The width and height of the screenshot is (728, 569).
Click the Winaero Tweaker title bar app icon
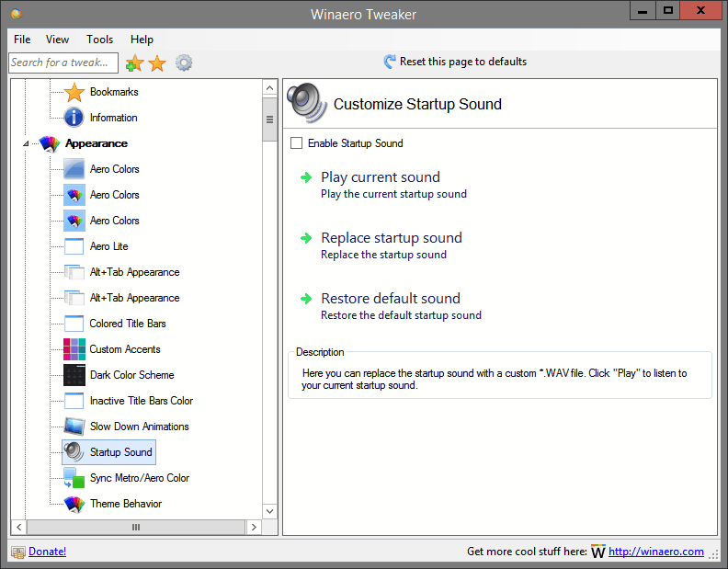(17, 14)
